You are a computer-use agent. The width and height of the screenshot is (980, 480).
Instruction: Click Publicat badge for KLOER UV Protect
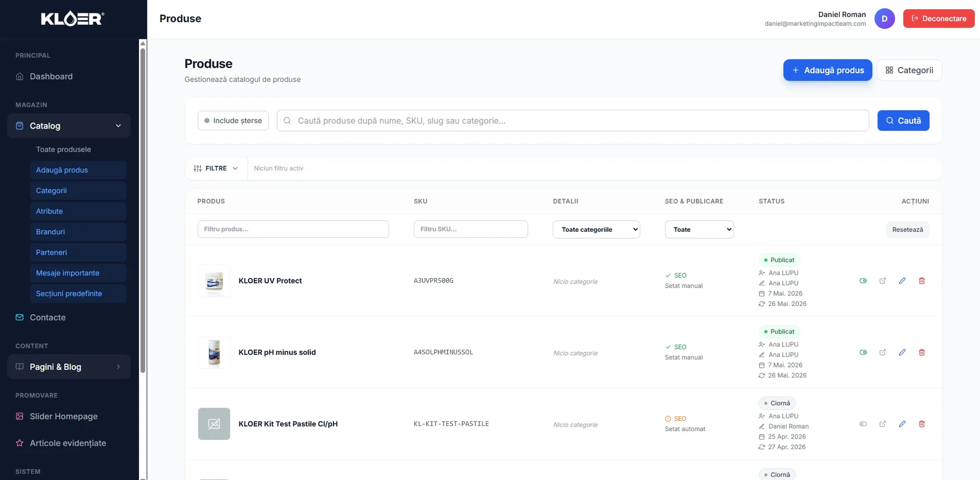[779, 259]
